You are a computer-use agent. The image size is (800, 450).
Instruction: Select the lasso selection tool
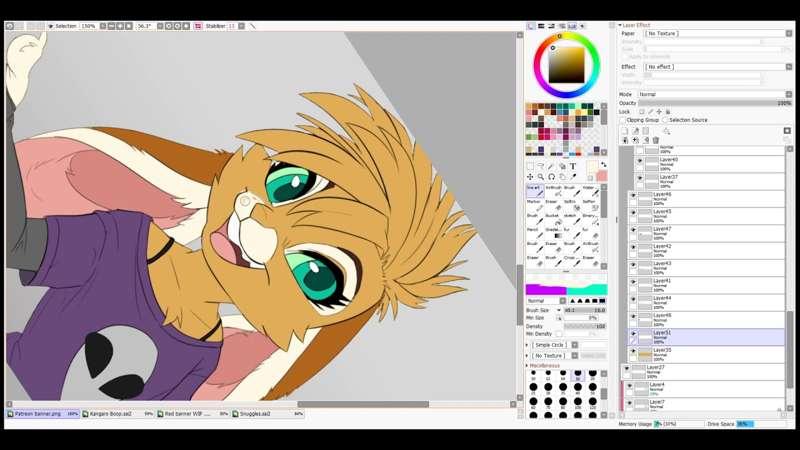pyautogui.click(x=541, y=166)
